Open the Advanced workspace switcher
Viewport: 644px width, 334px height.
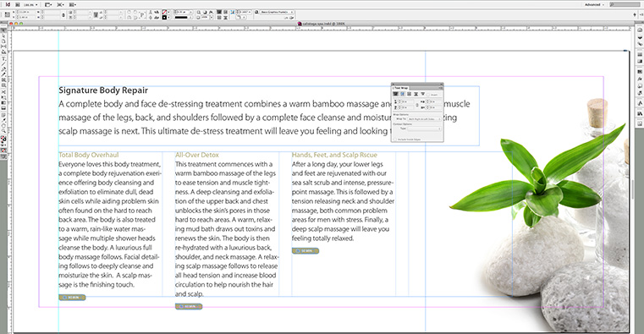[x=595, y=4]
